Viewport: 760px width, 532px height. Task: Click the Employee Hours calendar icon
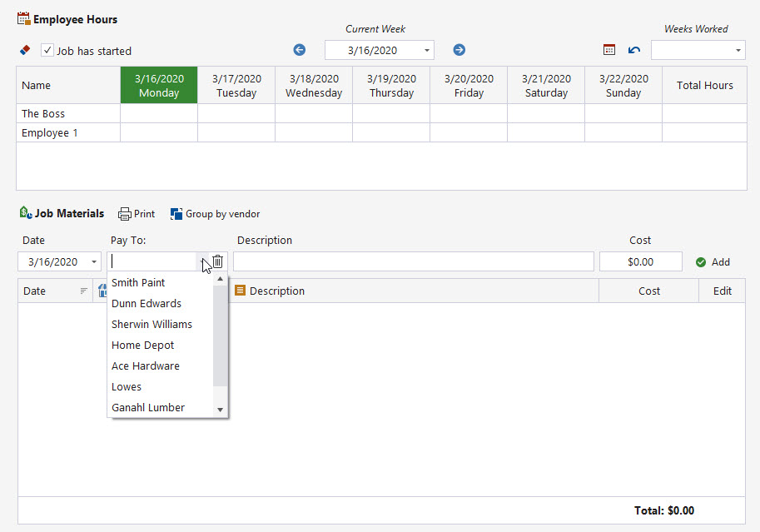pyautogui.click(x=25, y=18)
